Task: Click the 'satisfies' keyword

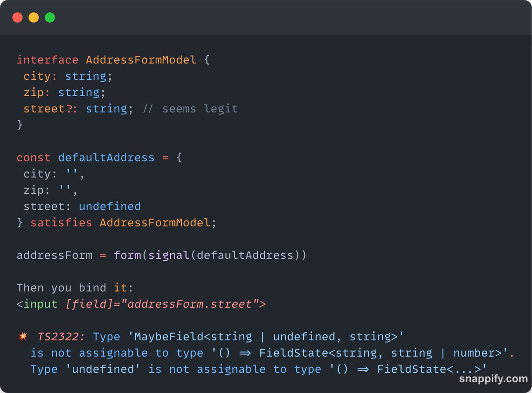Action: click(x=61, y=223)
